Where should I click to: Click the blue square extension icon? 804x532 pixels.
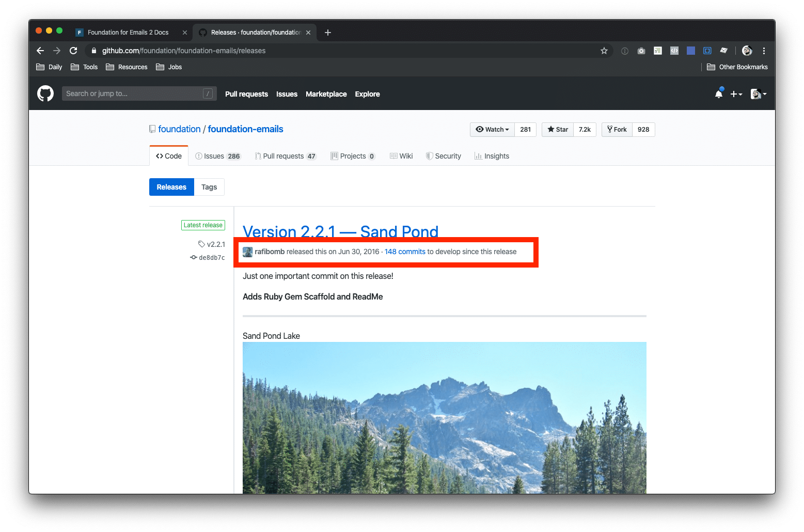point(691,51)
